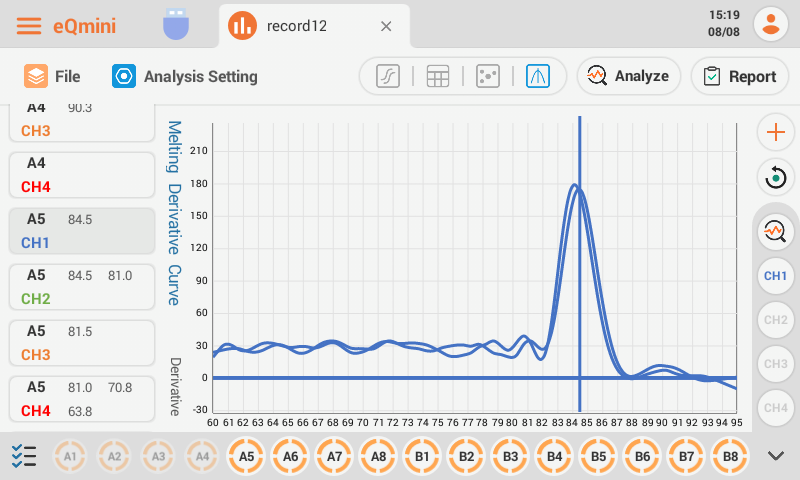Switch to well plate scatter view
800x480 pixels.
[487, 76]
